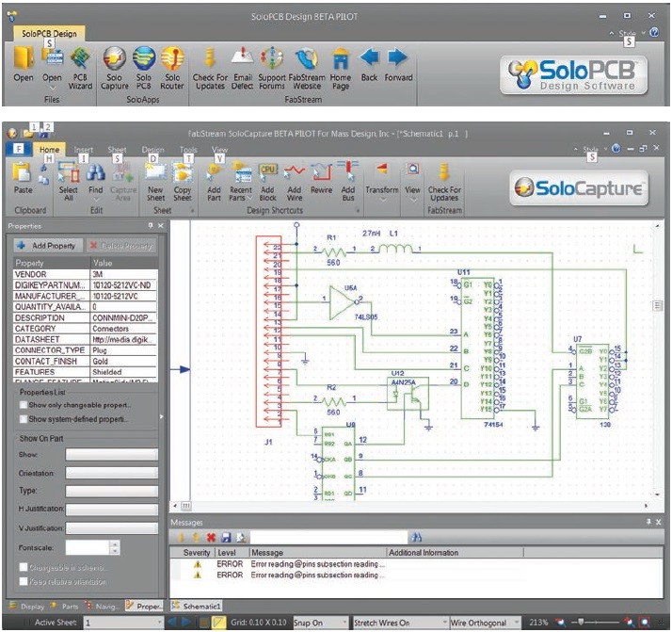Launch the Solo Capture app
The height and width of the screenshot is (632, 672).
[115, 69]
